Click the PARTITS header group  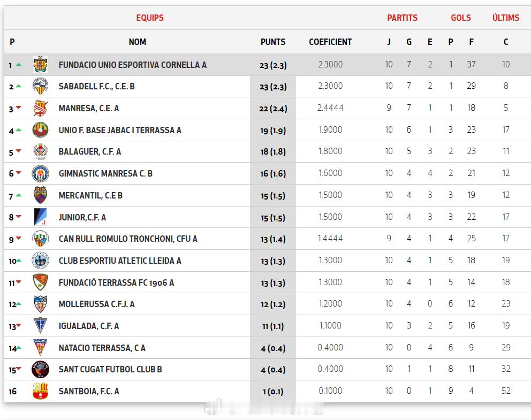pyautogui.click(x=403, y=18)
